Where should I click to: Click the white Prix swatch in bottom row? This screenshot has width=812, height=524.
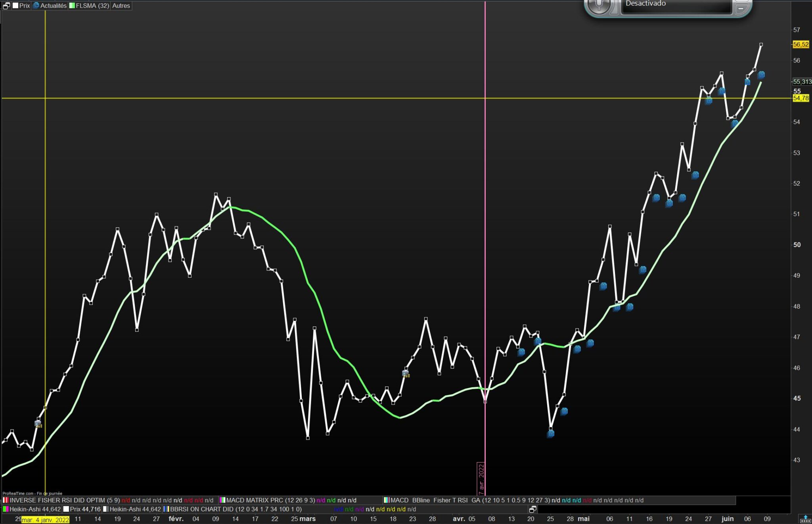[x=66, y=509]
